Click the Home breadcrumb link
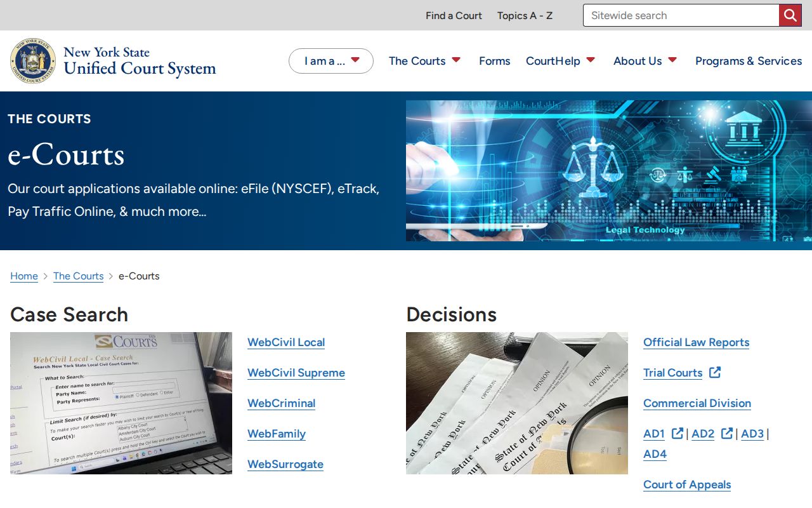 pyautogui.click(x=24, y=276)
